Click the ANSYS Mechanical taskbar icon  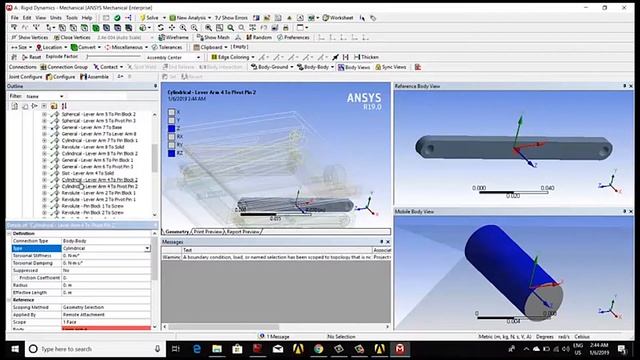pyautogui.click(x=400, y=349)
